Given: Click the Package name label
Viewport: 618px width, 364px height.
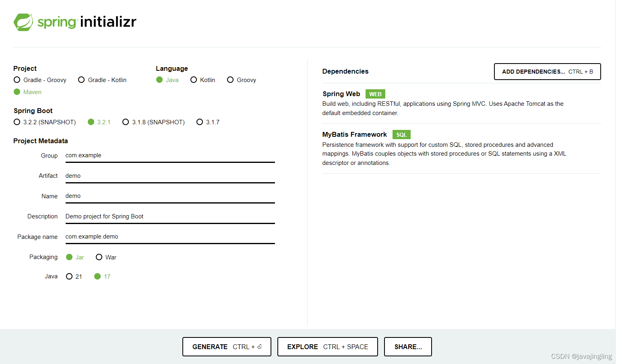Looking at the screenshot, I should pyautogui.click(x=37, y=237).
